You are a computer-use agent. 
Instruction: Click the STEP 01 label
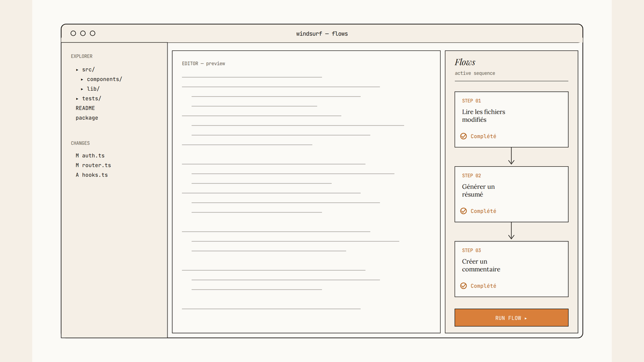click(x=472, y=101)
